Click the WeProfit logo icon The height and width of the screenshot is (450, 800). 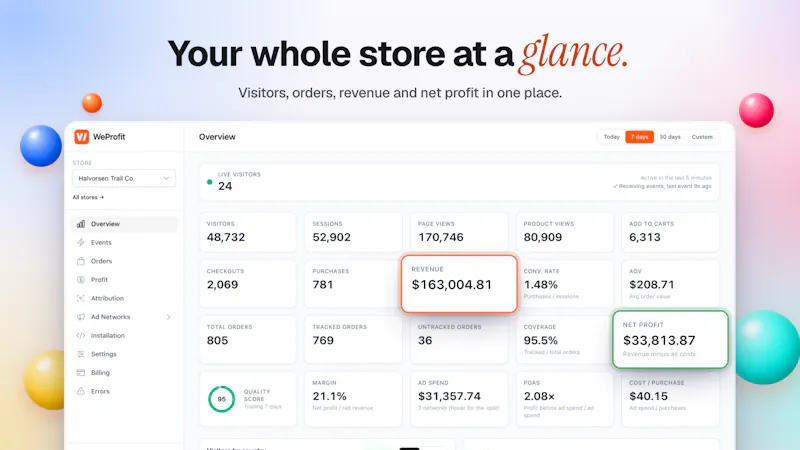[x=82, y=137]
